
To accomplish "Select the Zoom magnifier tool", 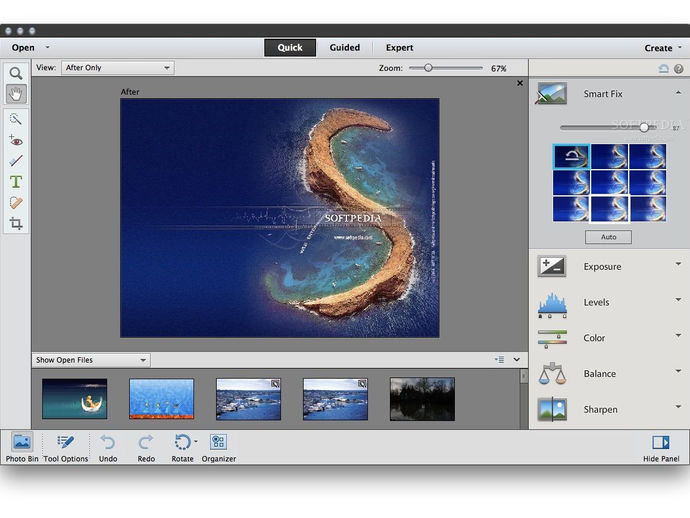I will tap(16, 73).
